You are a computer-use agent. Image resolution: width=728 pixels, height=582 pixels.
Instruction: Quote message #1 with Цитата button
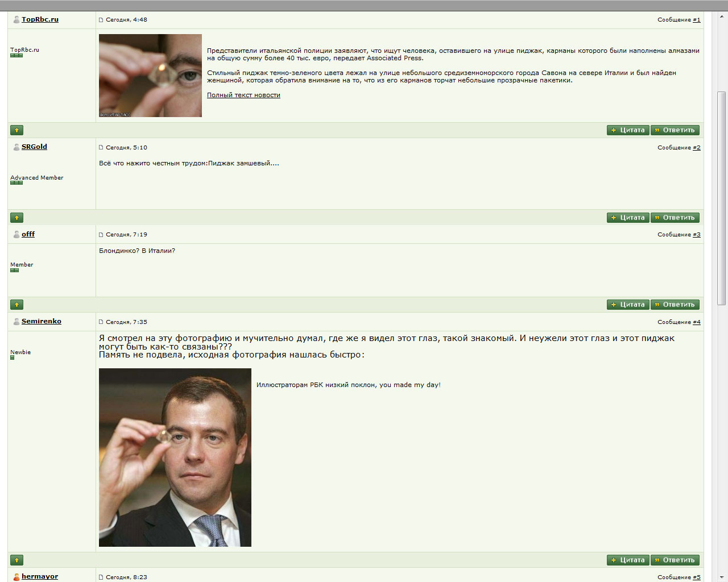pos(628,130)
